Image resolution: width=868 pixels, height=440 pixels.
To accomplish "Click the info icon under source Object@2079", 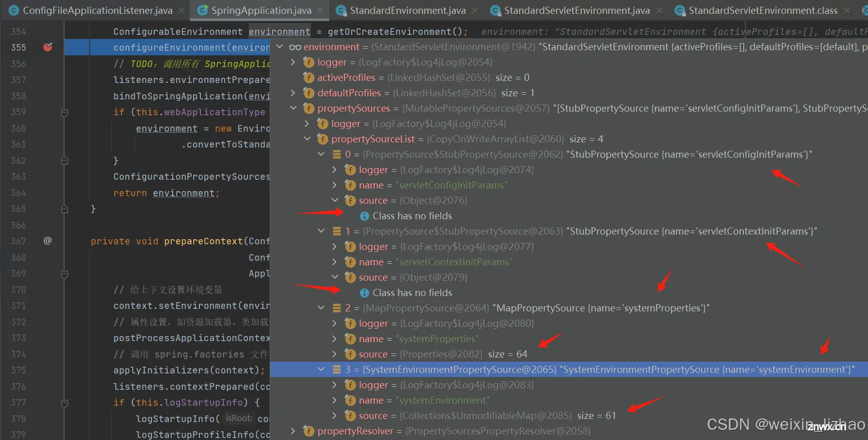I will pos(365,293).
